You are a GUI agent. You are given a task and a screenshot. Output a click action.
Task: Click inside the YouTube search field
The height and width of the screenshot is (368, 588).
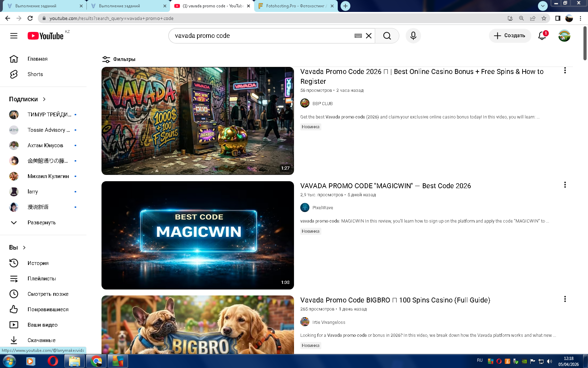pyautogui.click(x=262, y=36)
